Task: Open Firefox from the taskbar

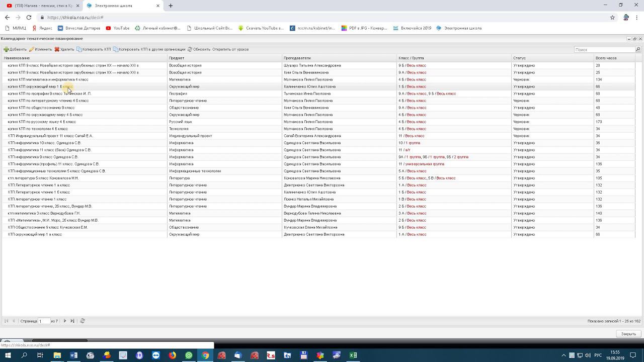Action: click(x=173, y=355)
